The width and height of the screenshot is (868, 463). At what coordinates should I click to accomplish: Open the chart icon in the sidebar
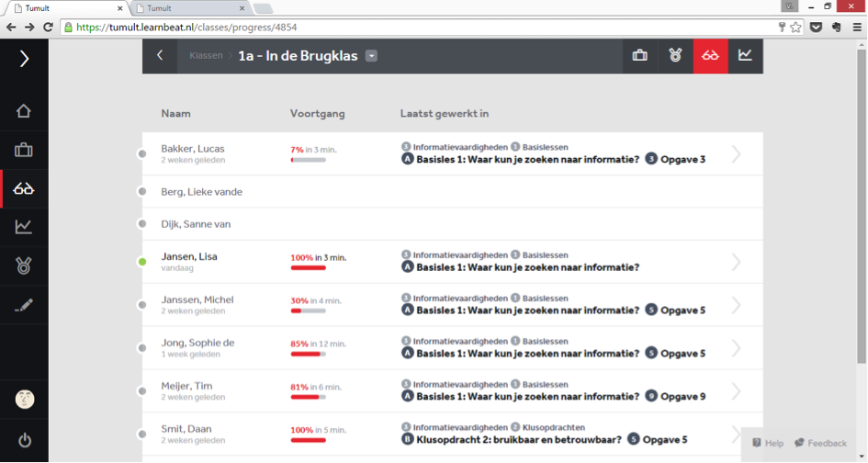[x=23, y=227]
